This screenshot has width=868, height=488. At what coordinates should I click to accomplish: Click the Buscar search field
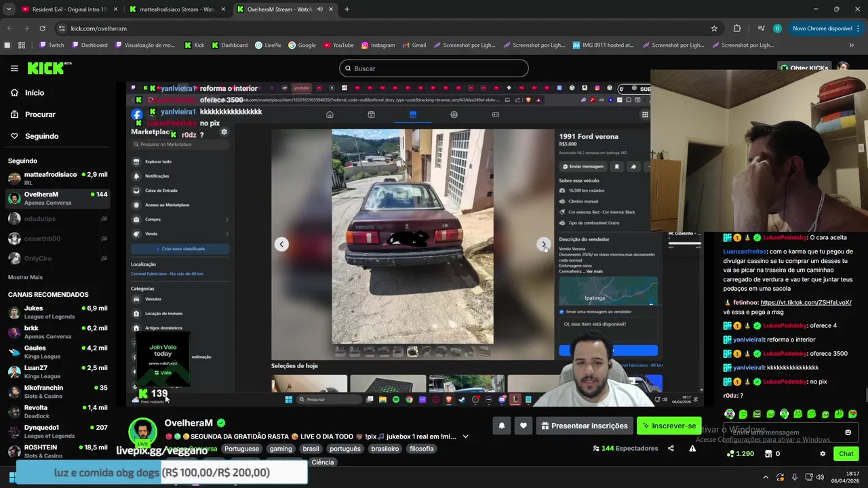[x=434, y=68]
